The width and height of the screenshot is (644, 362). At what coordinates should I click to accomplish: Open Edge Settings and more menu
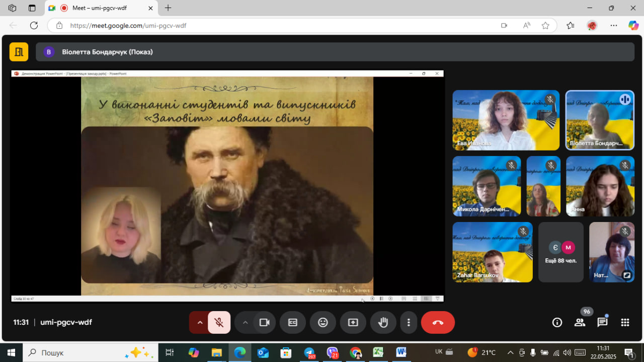613,25
